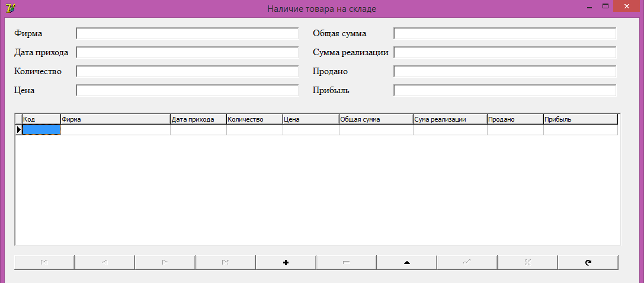Viewport: 644px width, 283px height.
Task: Focus the Фирма input field
Action: (187, 33)
